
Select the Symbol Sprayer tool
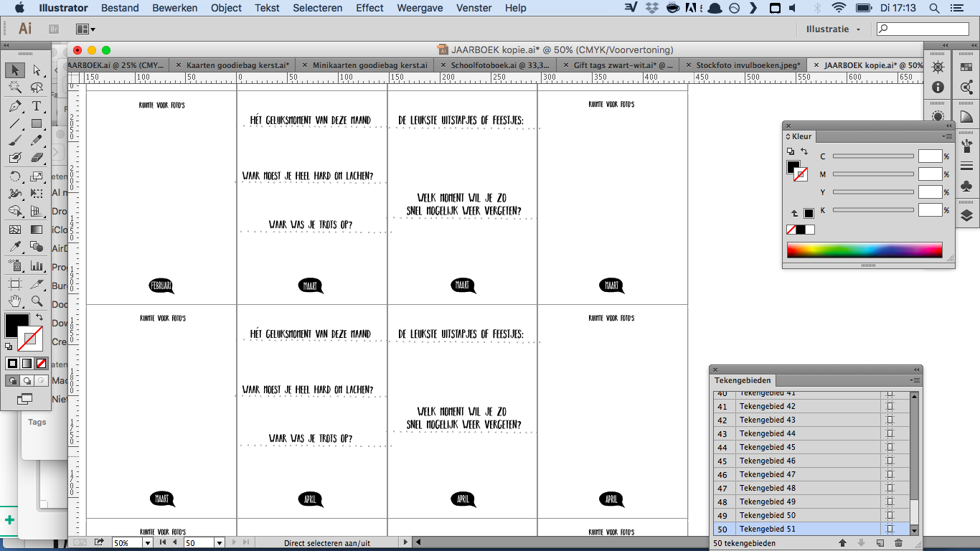point(15,265)
